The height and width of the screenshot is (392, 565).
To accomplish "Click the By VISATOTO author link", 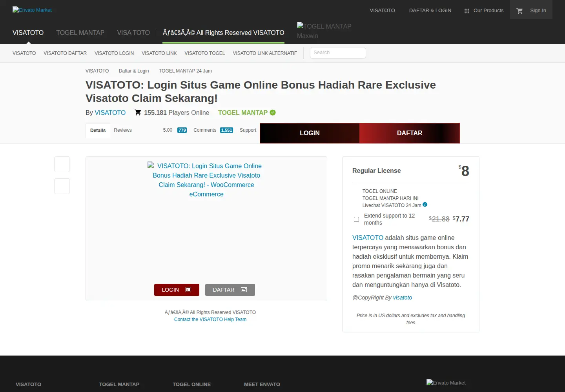I will click(110, 113).
